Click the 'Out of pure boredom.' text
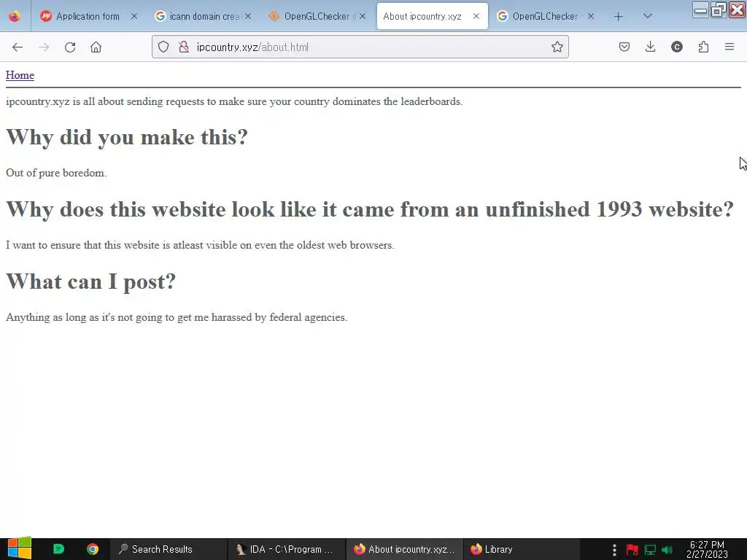 (56, 173)
